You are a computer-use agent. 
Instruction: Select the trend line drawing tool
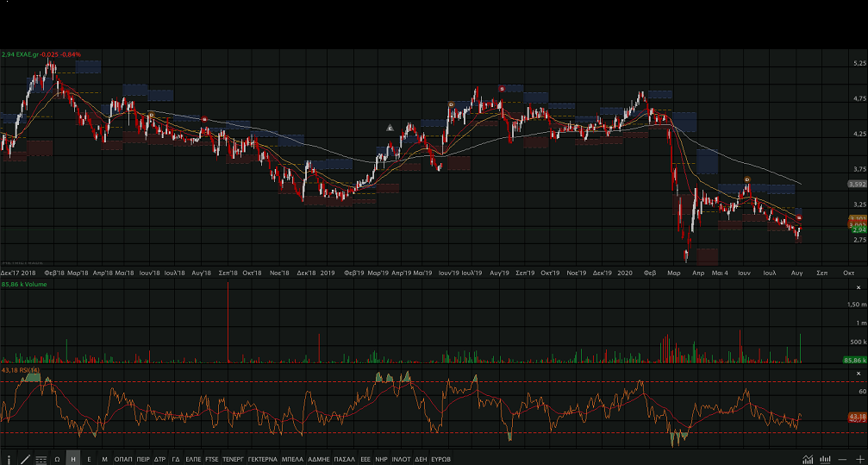tap(25, 459)
